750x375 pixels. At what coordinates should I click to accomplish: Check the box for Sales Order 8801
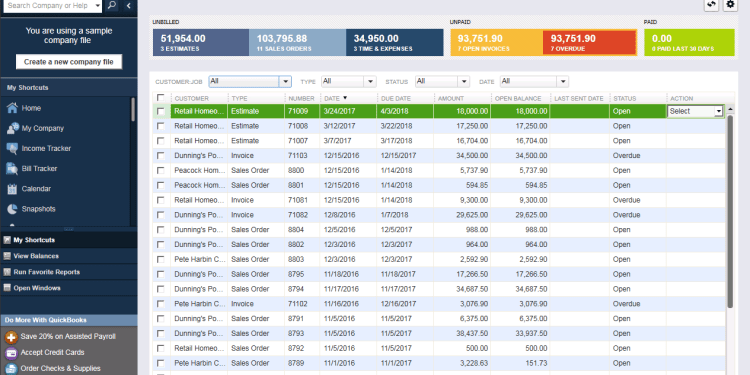(161, 186)
